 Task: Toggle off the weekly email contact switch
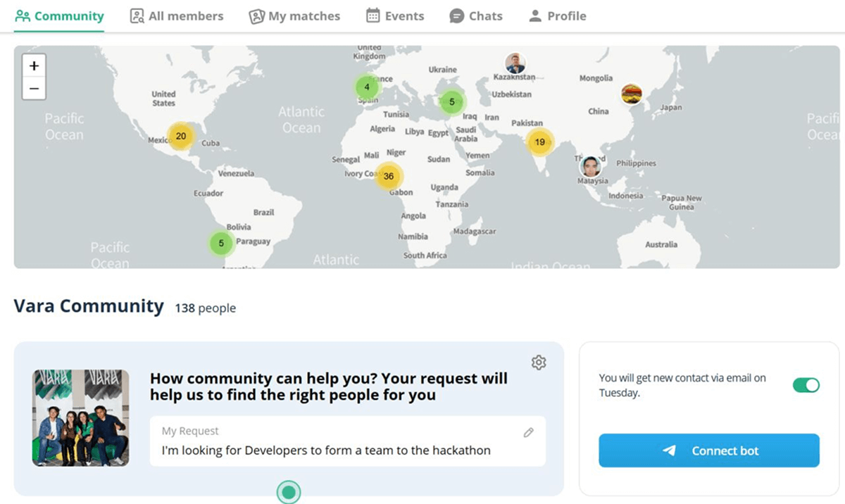(806, 385)
